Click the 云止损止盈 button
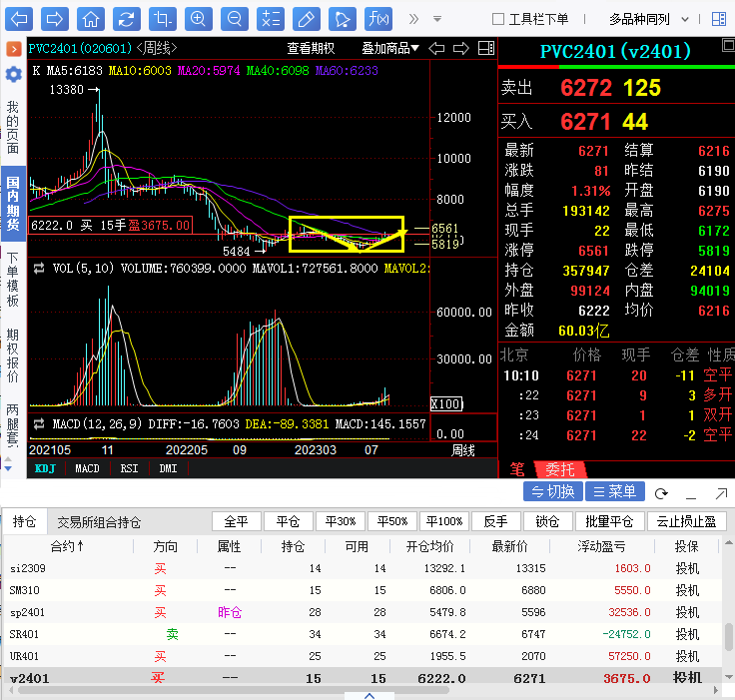The height and width of the screenshot is (700, 735). pos(687,521)
